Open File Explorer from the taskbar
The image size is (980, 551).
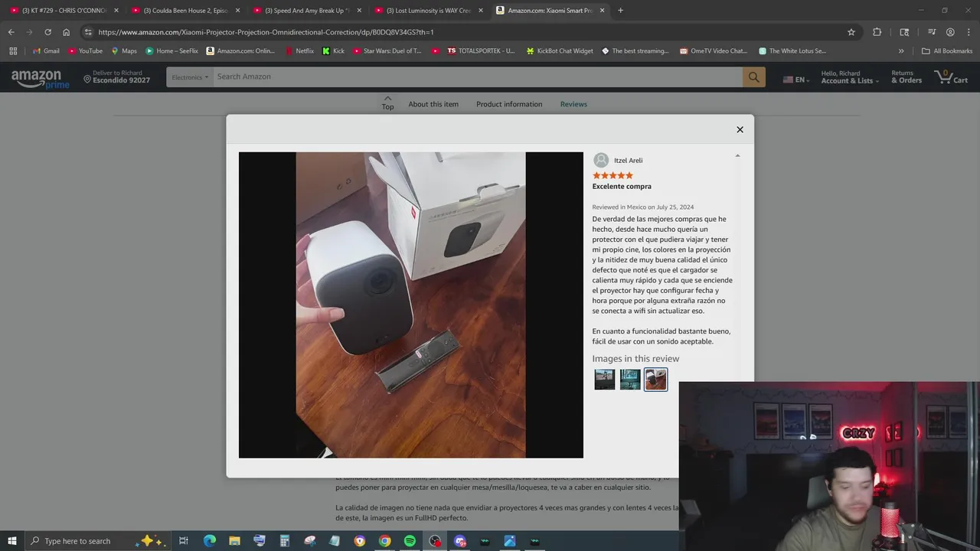coord(234,541)
